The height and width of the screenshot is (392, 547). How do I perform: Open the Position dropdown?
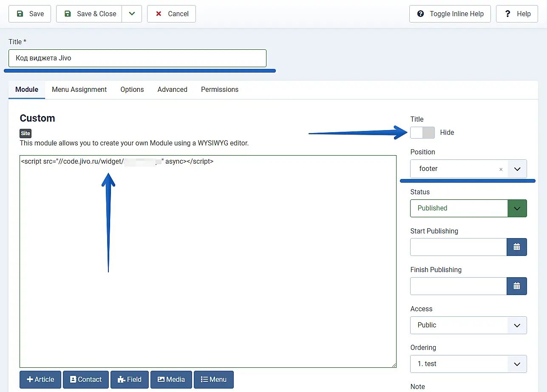517,169
